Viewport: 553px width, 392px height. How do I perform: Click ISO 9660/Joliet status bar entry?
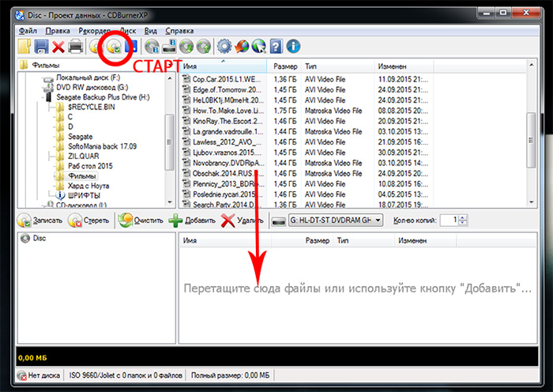point(126,375)
